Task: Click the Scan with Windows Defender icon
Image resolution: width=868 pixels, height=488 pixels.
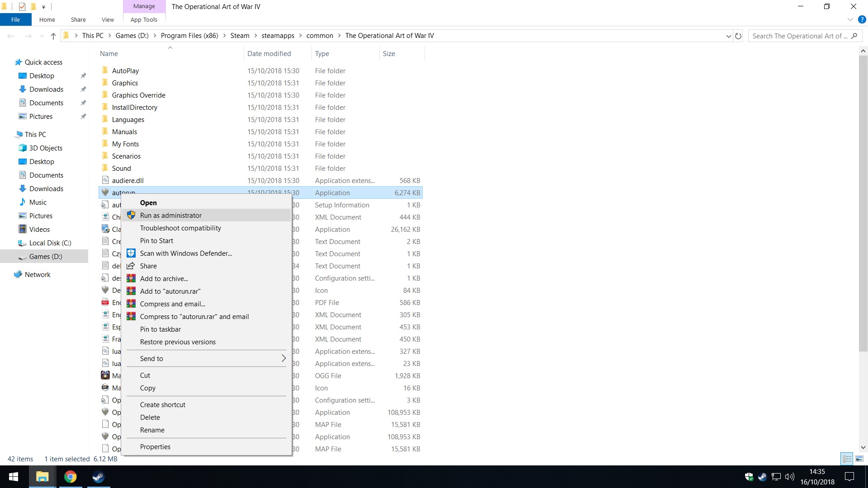Action: (131, 253)
